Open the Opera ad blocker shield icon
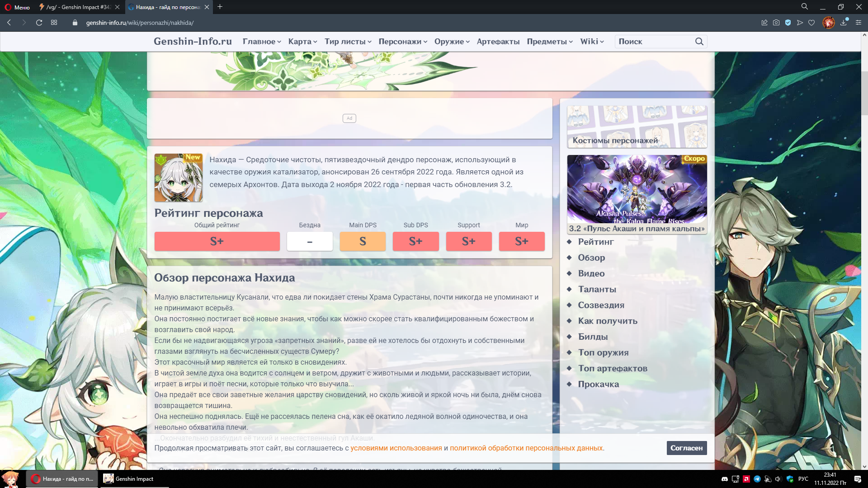868x488 pixels. (788, 23)
